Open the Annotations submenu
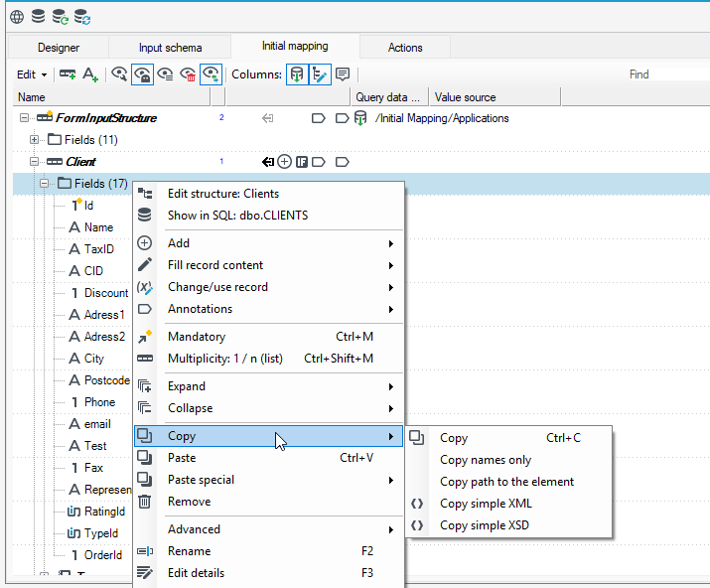 click(268, 309)
